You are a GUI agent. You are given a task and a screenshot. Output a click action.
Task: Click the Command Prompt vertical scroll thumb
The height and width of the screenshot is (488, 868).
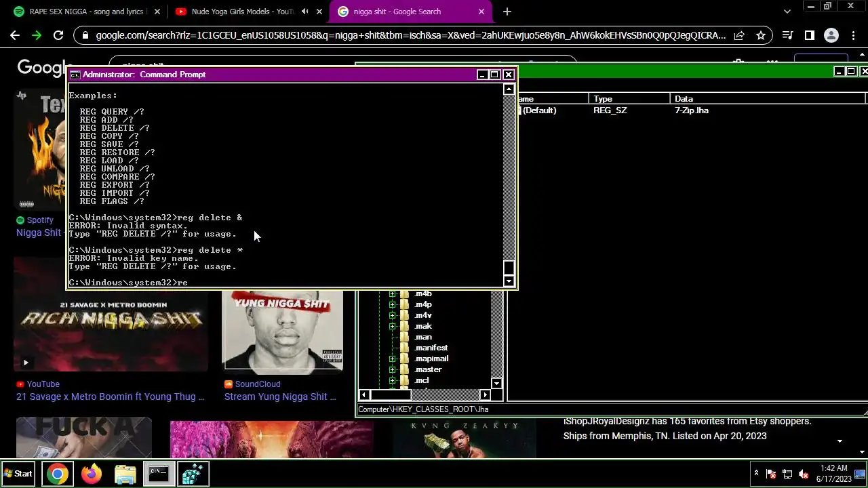point(509,268)
